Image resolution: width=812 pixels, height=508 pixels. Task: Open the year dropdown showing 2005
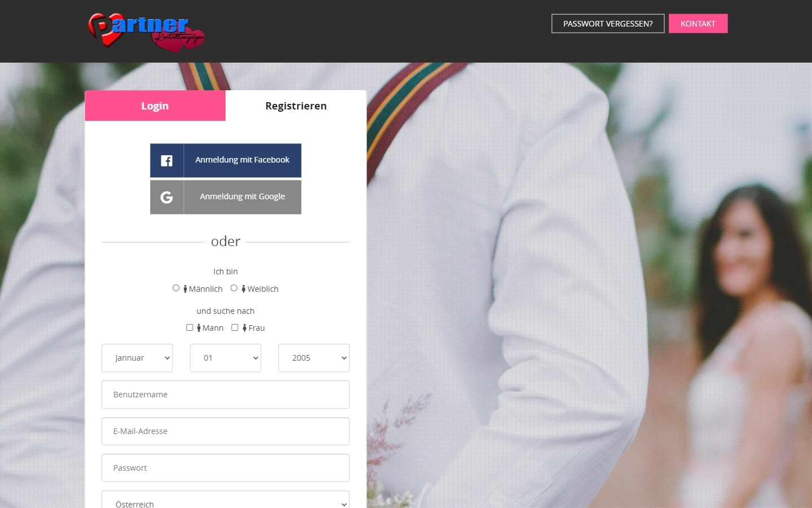pyautogui.click(x=314, y=358)
